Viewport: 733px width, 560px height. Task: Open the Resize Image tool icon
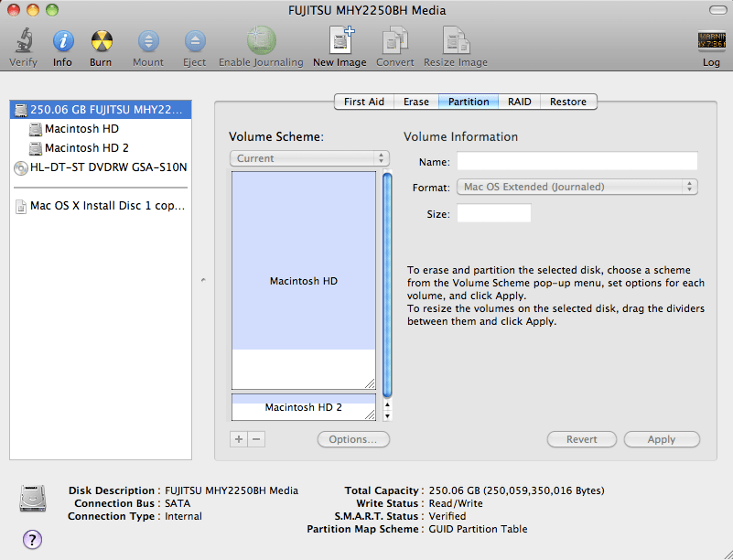click(x=455, y=40)
